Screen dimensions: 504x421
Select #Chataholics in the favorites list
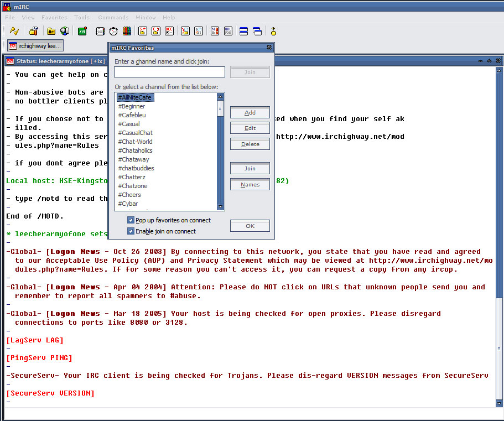click(x=135, y=150)
